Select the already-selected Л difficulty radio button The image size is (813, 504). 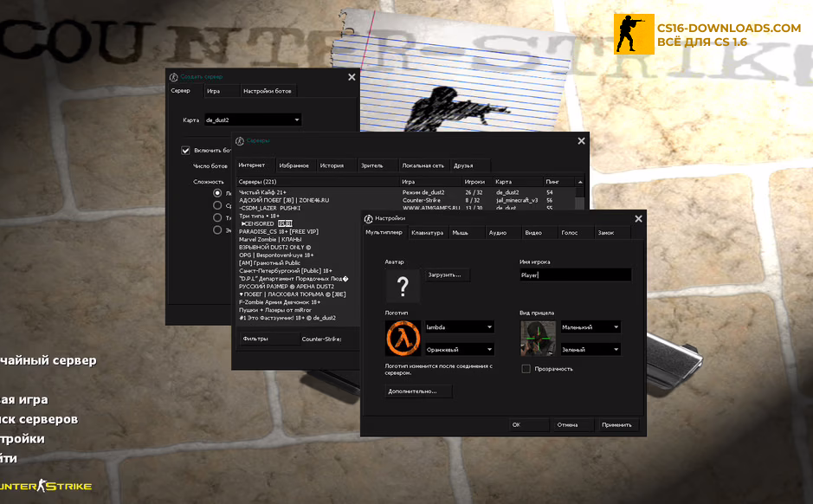point(217,193)
